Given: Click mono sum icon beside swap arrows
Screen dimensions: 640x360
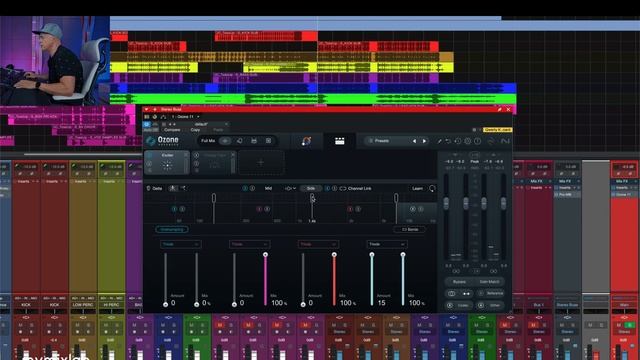Looking at the screenshot, I should [x=451, y=293].
